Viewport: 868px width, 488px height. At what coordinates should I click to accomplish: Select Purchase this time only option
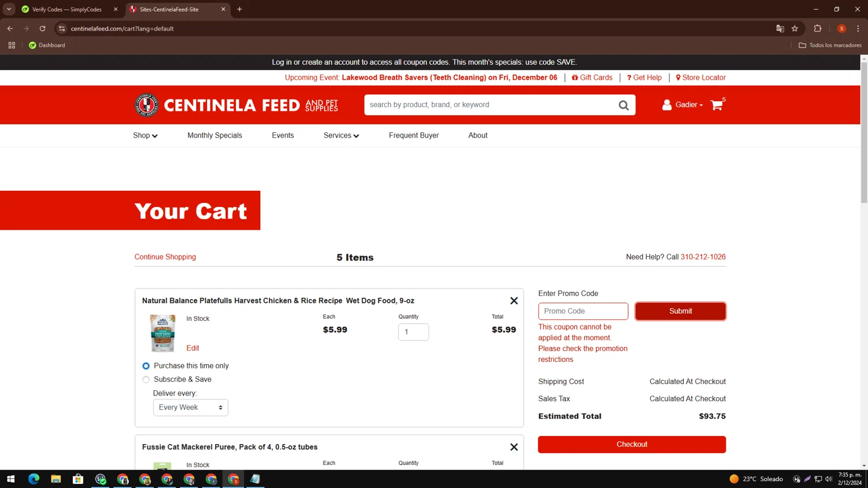(x=146, y=366)
